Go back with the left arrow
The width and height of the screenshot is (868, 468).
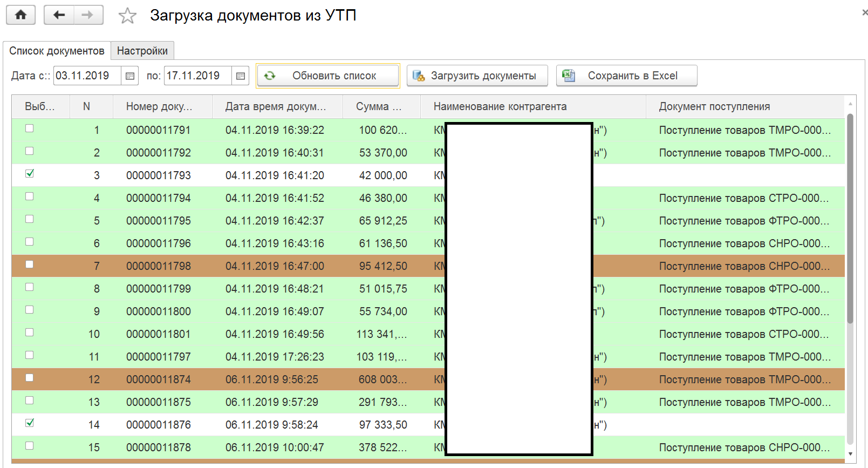point(59,15)
